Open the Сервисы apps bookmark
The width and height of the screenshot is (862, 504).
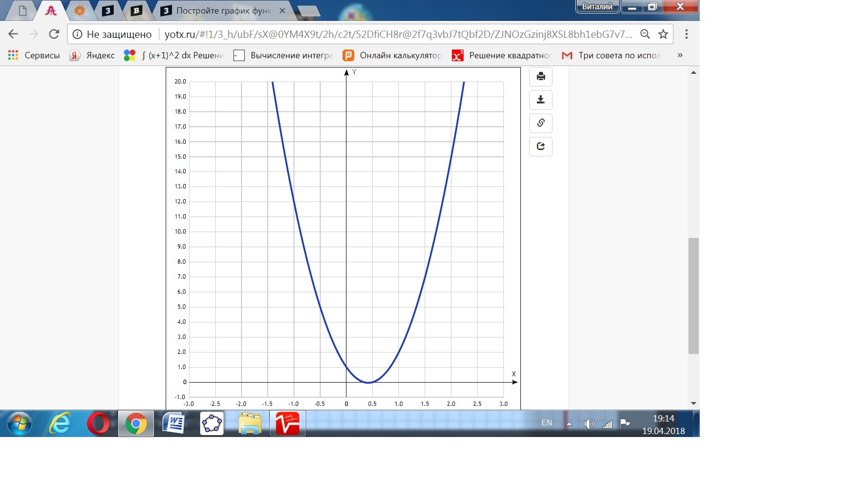coord(34,55)
